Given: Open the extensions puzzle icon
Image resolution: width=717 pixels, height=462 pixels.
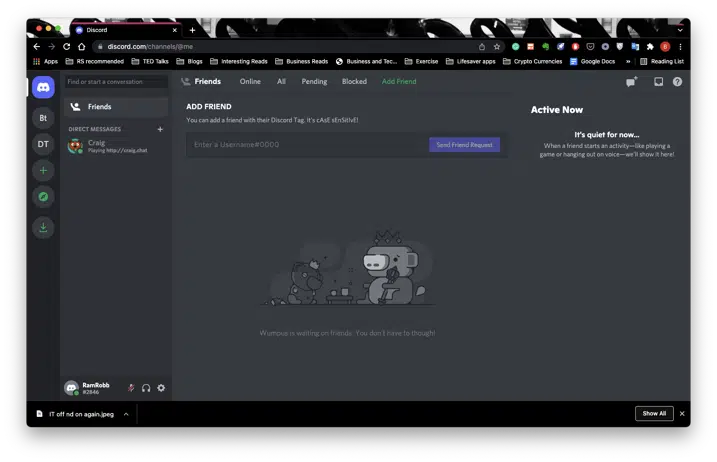Looking at the screenshot, I should [650, 47].
